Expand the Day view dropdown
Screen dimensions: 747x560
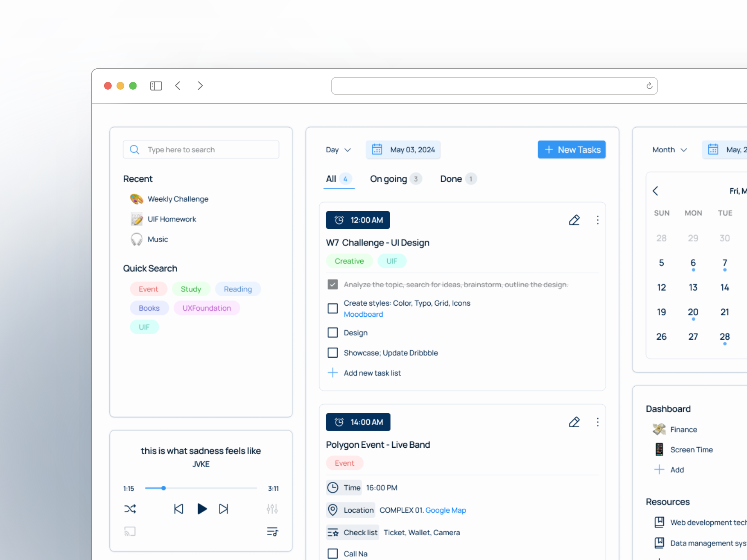(x=338, y=150)
